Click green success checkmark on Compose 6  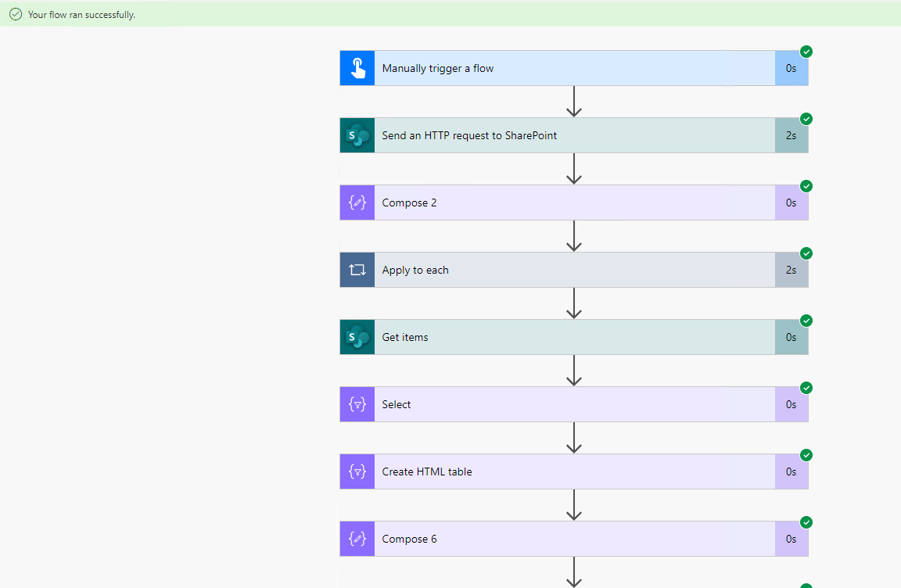(806, 522)
